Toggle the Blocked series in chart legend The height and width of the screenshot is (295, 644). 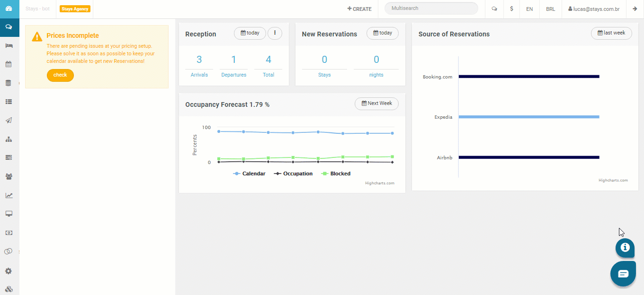coord(336,174)
